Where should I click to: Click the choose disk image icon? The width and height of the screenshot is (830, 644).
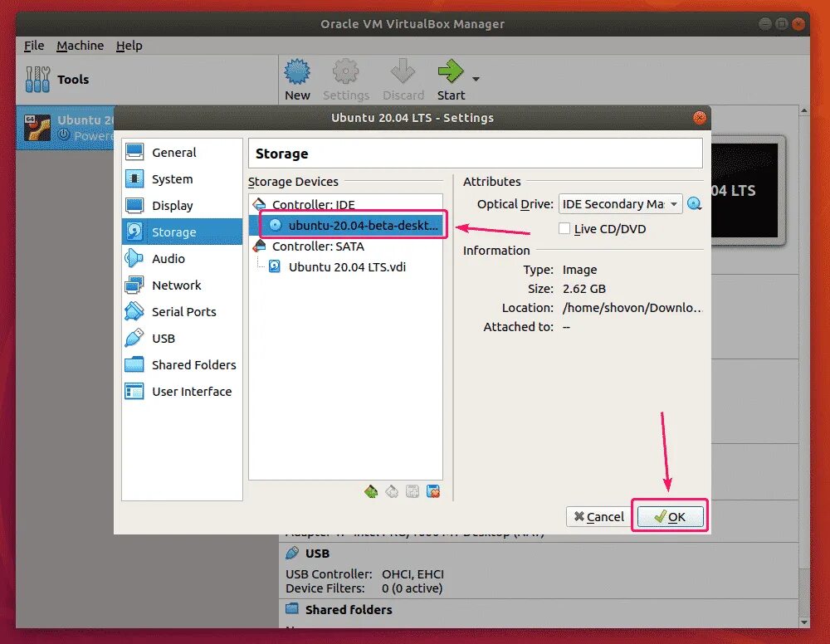pyautogui.click(x=694, y=203)
